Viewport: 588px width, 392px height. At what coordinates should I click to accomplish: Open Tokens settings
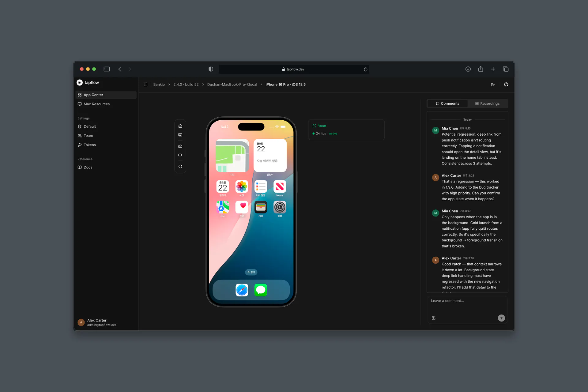tap(106, 145)
